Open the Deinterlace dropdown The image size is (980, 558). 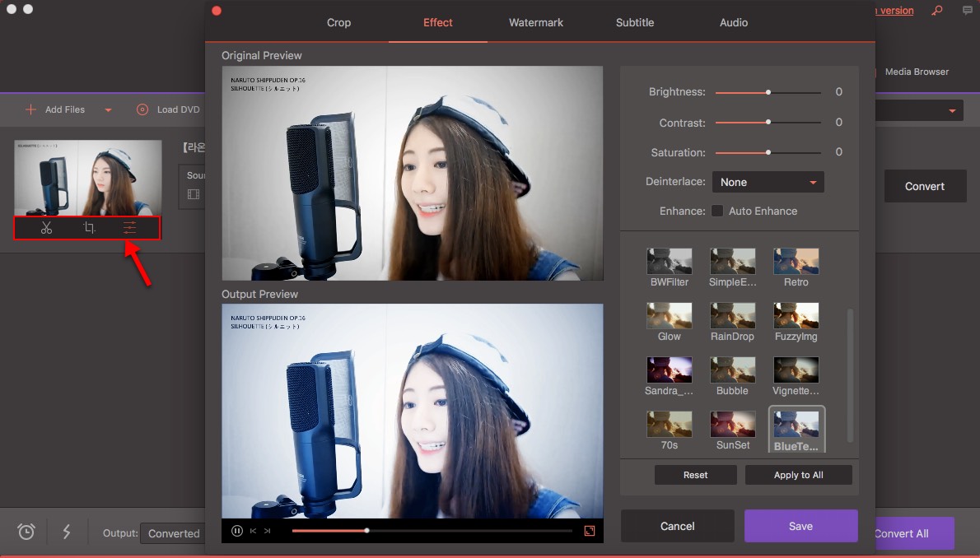[768, 182]
